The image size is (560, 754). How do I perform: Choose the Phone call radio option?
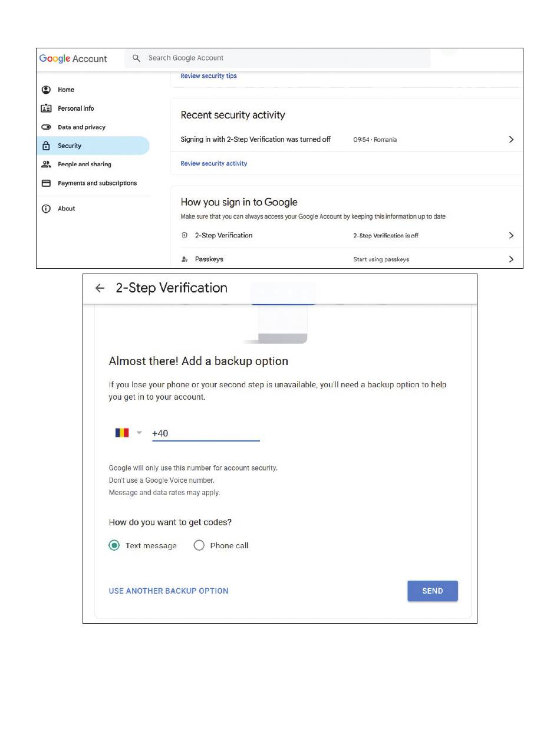pyautogui.click(x=199, y=545)
